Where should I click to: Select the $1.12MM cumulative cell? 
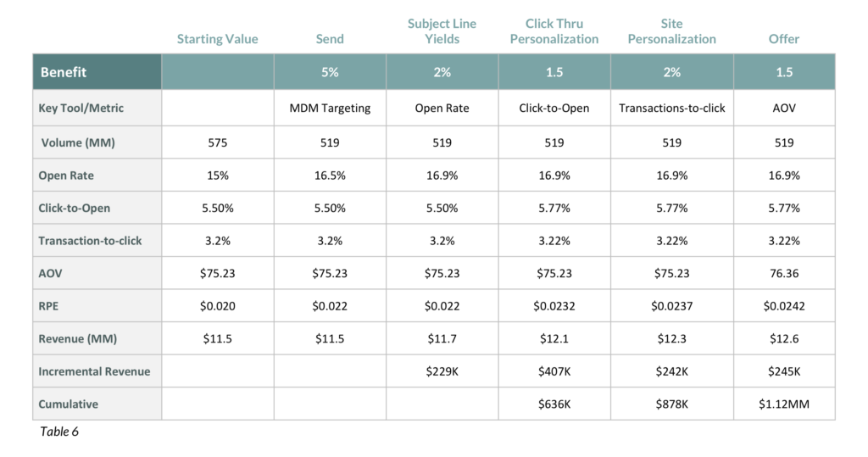click(784, 404)
